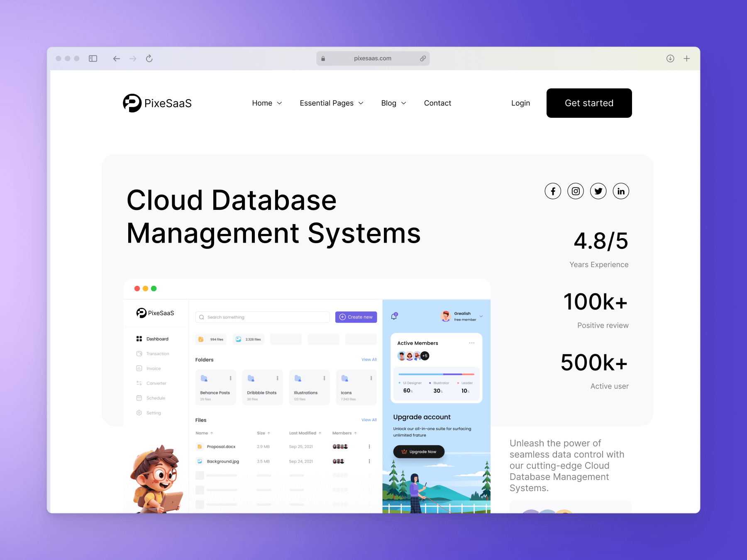Click the Invoice chart icon

click(139, 368)
